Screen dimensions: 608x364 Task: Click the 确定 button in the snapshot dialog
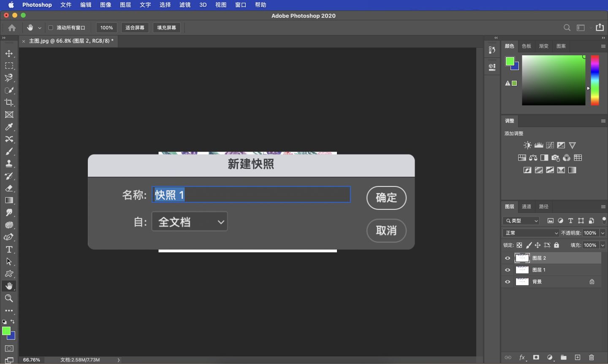click(386, 198)
